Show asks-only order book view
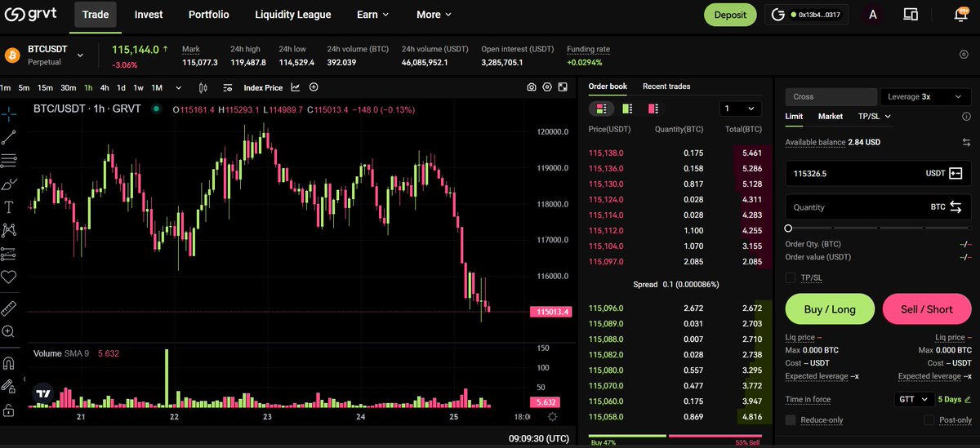The image size is (980, 448). point(653,109)
